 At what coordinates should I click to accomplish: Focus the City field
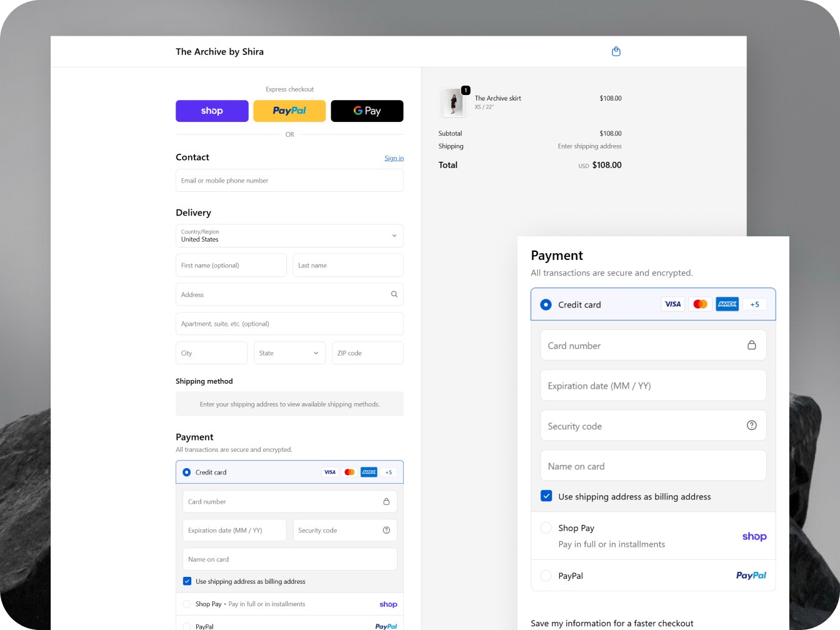pos(212,353)
